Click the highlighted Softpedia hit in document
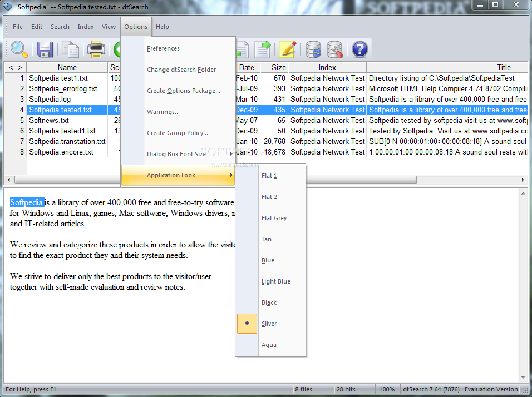 pyautogui.click(x=27, y=202)
